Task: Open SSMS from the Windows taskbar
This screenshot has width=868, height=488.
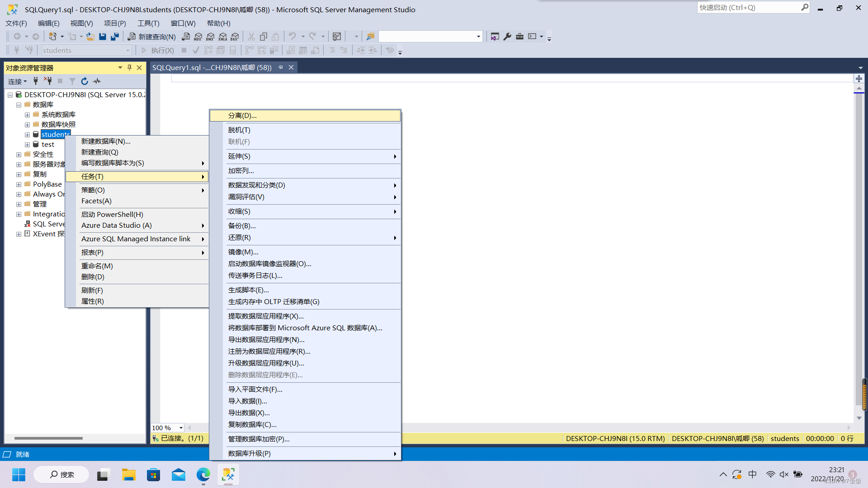Action: coord(228,474)
